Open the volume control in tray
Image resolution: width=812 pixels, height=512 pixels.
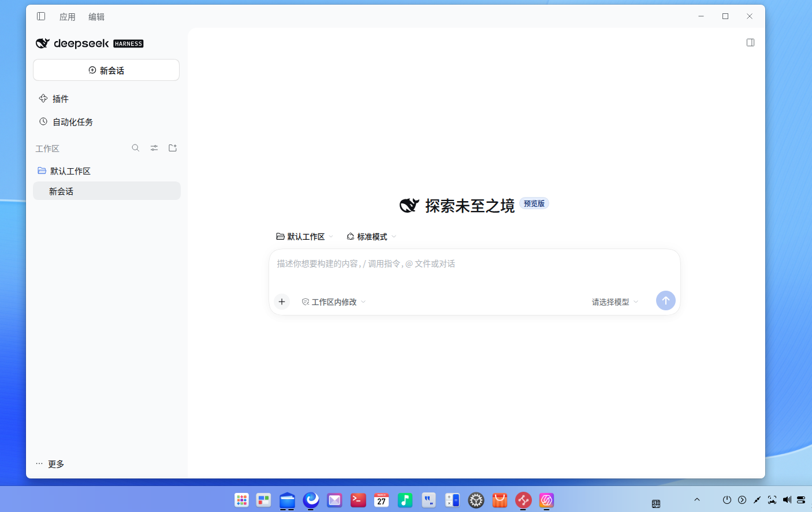[x=787, y=500]
